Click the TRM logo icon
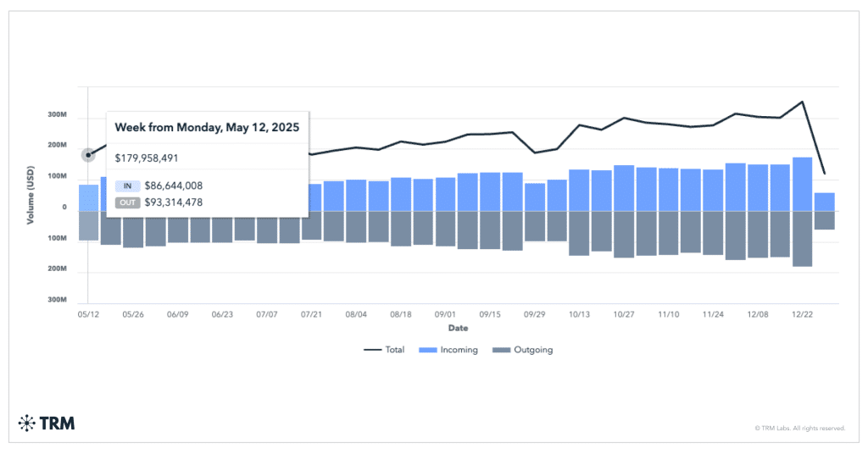The image size is (868, 454). (x=26, y=423)
